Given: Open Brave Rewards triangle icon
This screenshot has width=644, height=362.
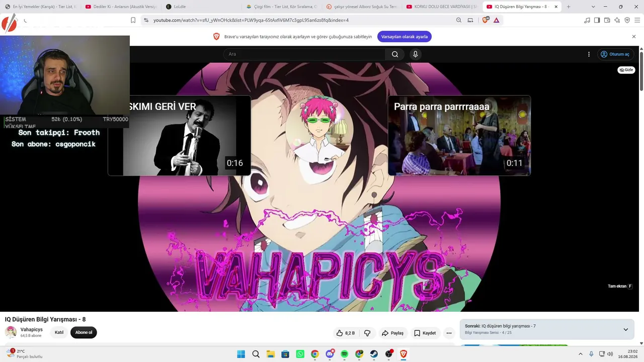Looking at the screenshot, I should coord(497,20).
